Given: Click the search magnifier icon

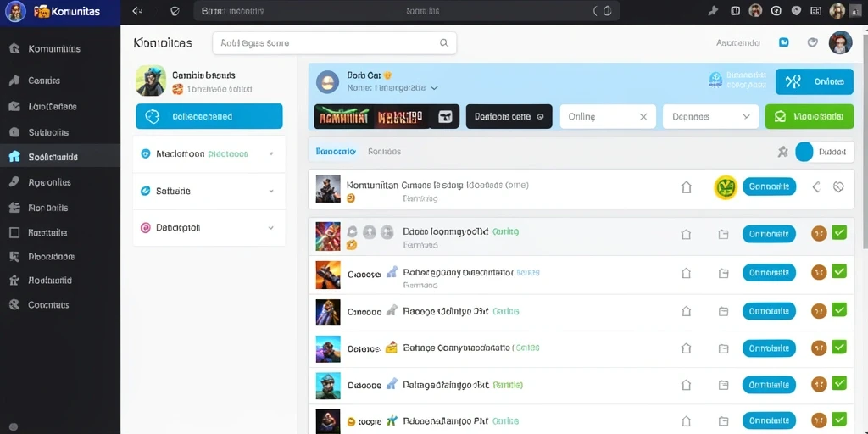Looking at the screenshot, I should point(443,42).
